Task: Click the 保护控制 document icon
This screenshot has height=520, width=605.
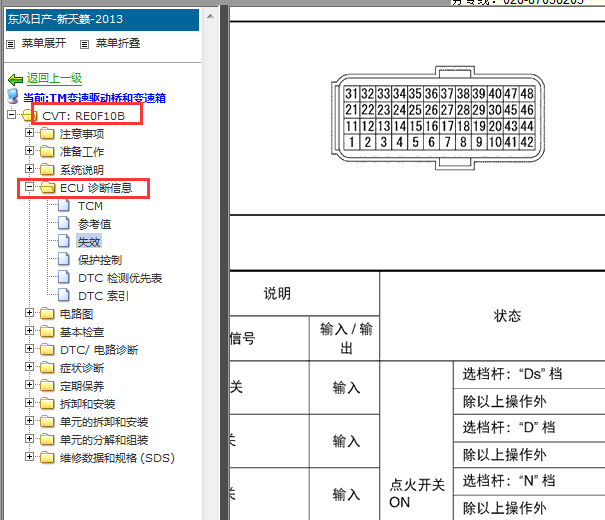Action: click(x=64, y=259)
